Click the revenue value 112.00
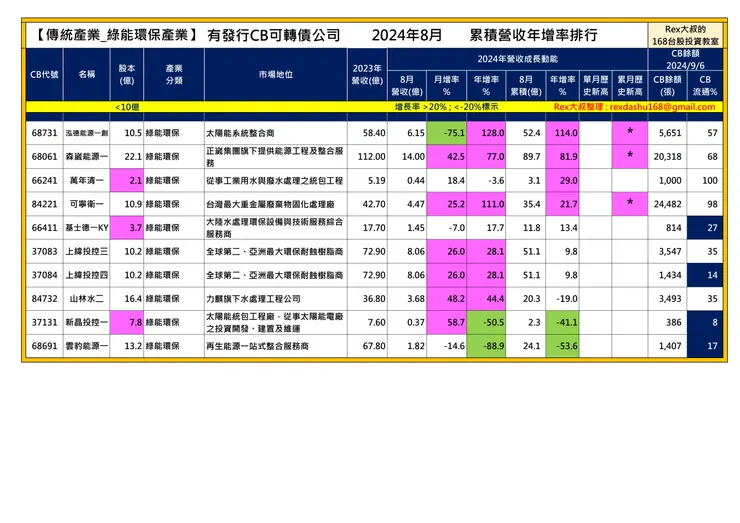The image size is (740, 523). coord(371,157)
